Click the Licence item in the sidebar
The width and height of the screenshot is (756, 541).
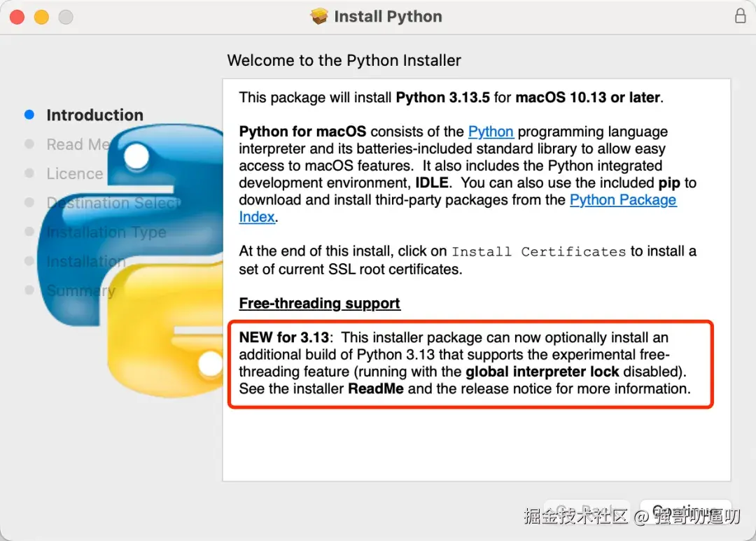(x=75, y=174)
